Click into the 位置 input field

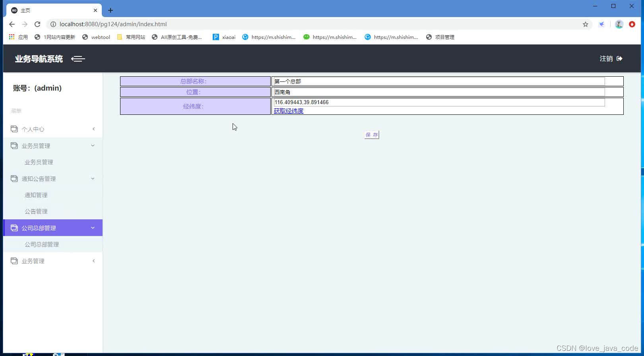(439, 92)
